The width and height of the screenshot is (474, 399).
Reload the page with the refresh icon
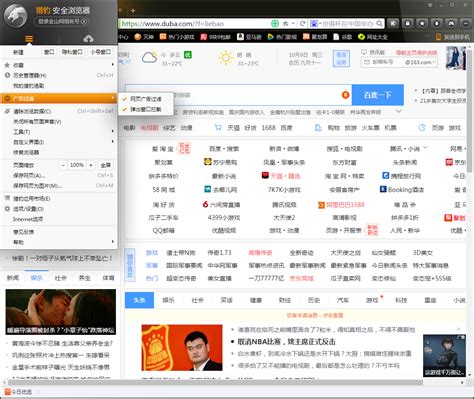click(303, 24)
